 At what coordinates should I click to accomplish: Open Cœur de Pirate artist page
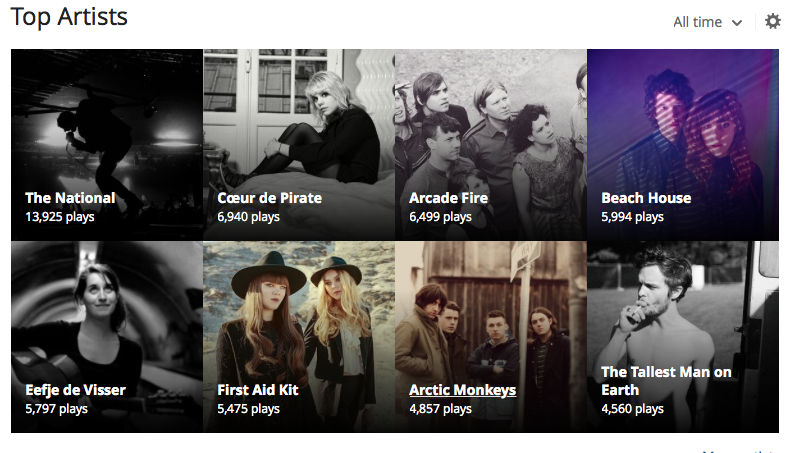point(269,198)
